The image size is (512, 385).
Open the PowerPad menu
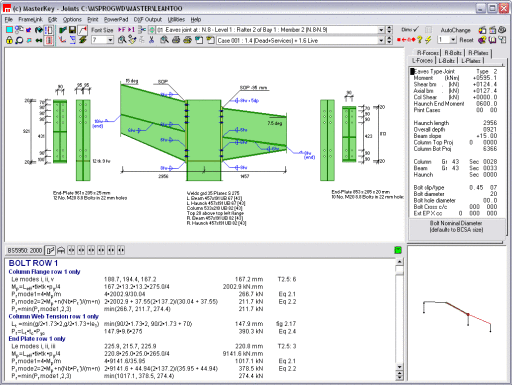(116, 19)
